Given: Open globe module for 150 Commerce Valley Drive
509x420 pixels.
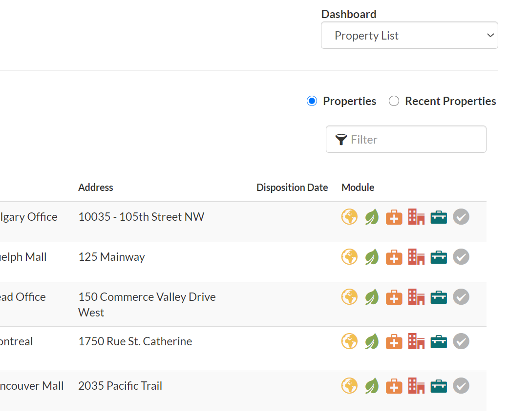Looking at the screenshot, I should point(349,296).
